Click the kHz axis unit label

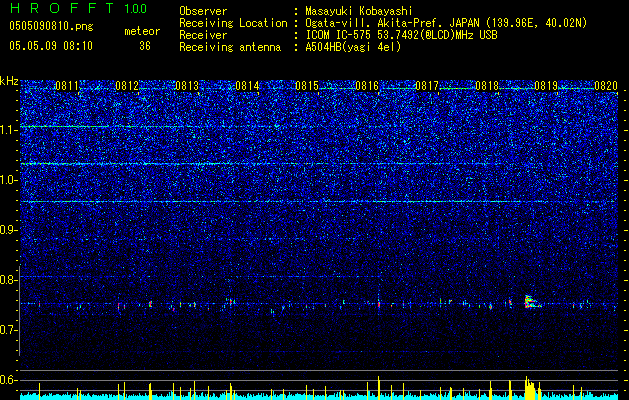coord(9,81)
